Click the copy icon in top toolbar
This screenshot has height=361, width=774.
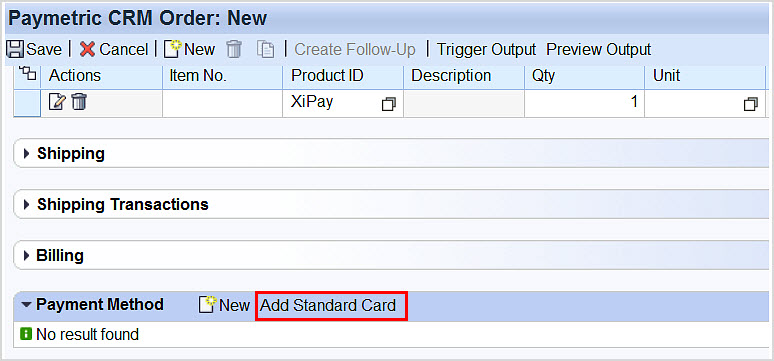tap(266, 49)
